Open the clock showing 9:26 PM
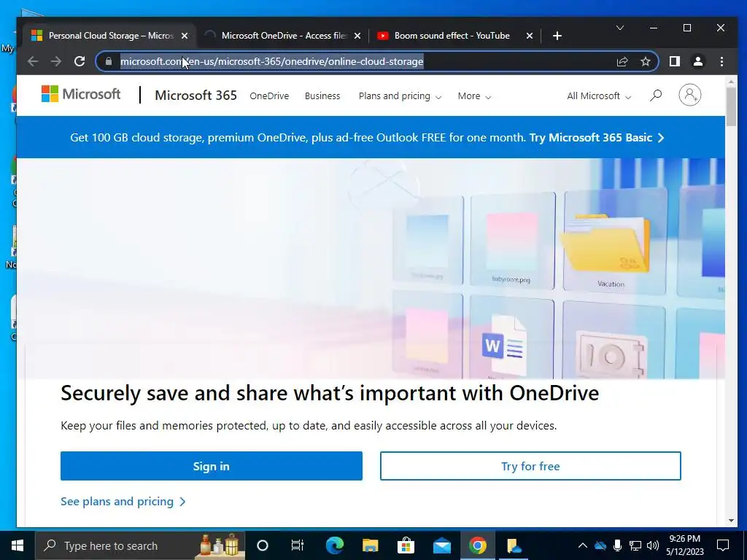Viewport: 747px width, 560px height. click(685, 545)
